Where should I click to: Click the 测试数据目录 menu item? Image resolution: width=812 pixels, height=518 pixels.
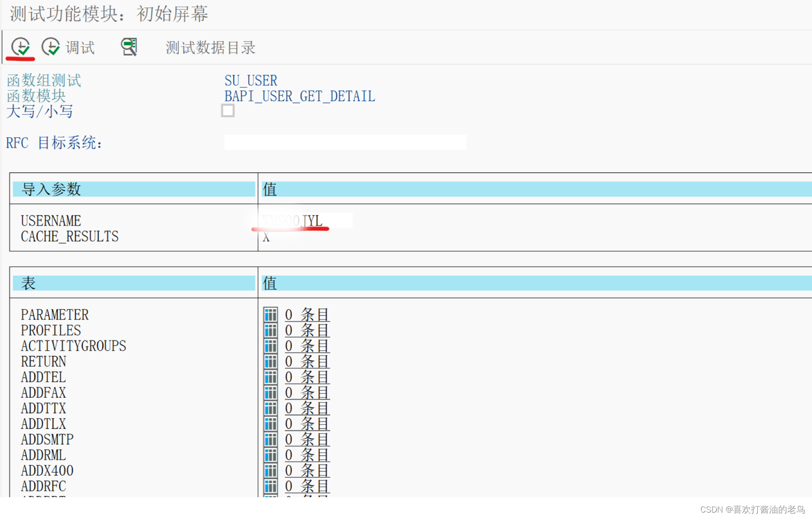pos(210,47)
